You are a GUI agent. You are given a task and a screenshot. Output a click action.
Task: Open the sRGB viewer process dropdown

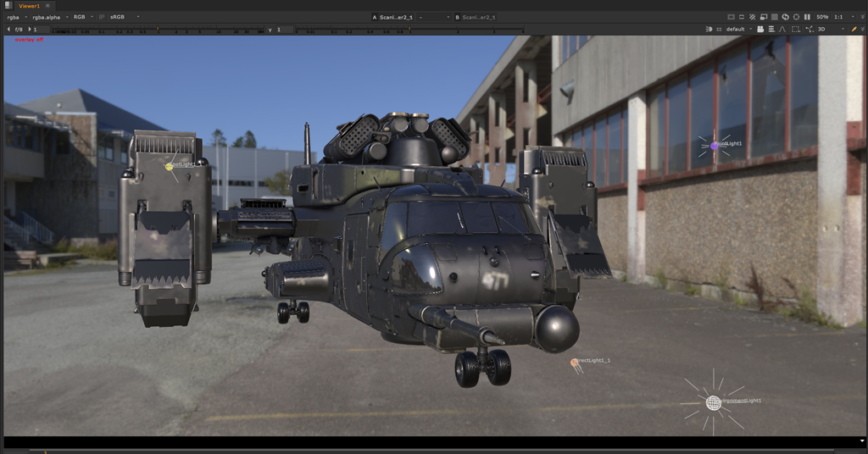click(125, 17)
